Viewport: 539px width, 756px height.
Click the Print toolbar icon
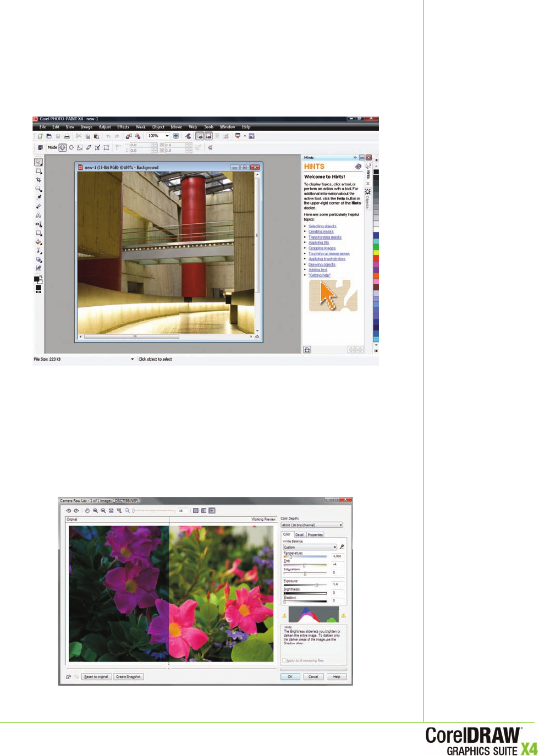(67, 136)
